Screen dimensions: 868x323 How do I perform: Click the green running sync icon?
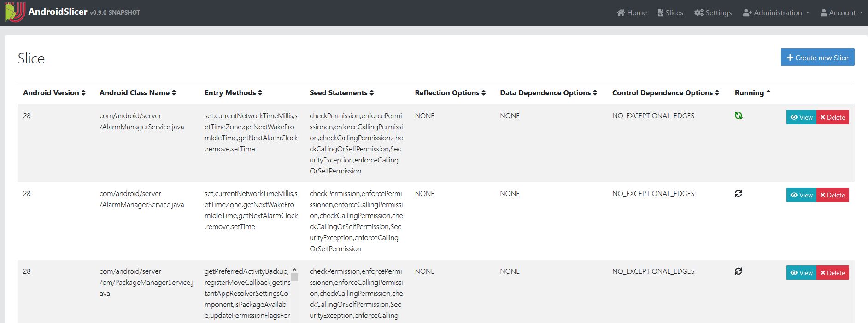[739, 116]
